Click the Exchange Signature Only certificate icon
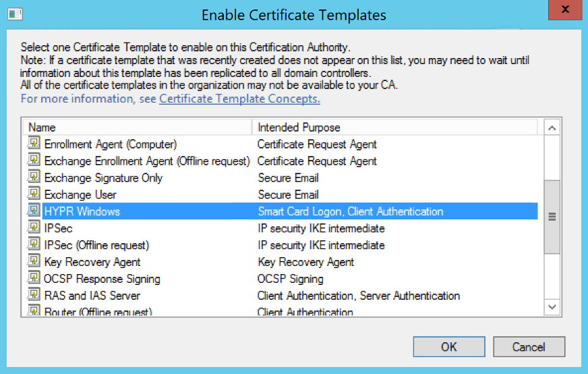Screen dimensions: 588x374 [34, 178]
